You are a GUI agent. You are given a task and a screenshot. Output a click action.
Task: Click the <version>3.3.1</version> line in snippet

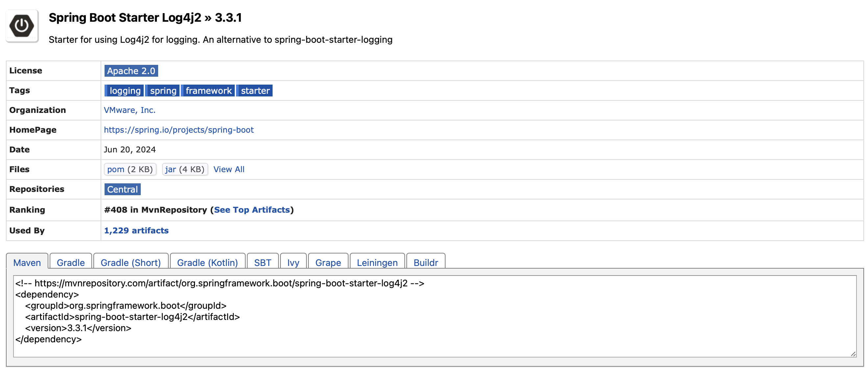(78, 328)
